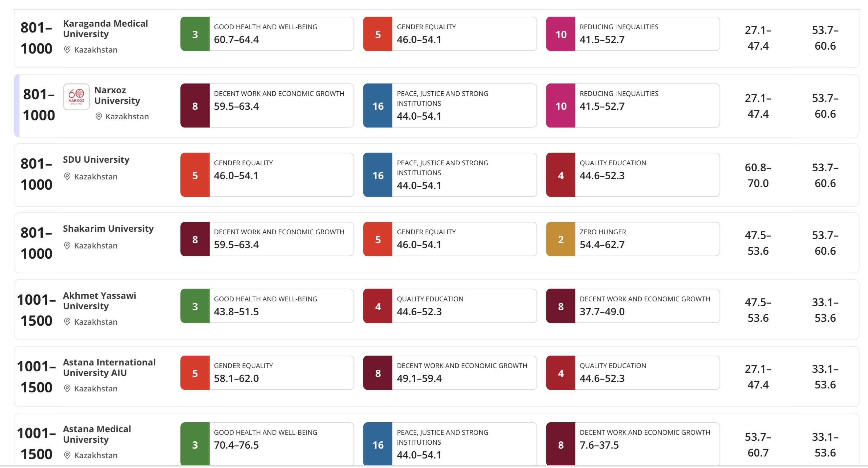868x468 pixels.
Task: Click green SDG 3 badge in Astana Medical row
Action: tap(195, 444)
